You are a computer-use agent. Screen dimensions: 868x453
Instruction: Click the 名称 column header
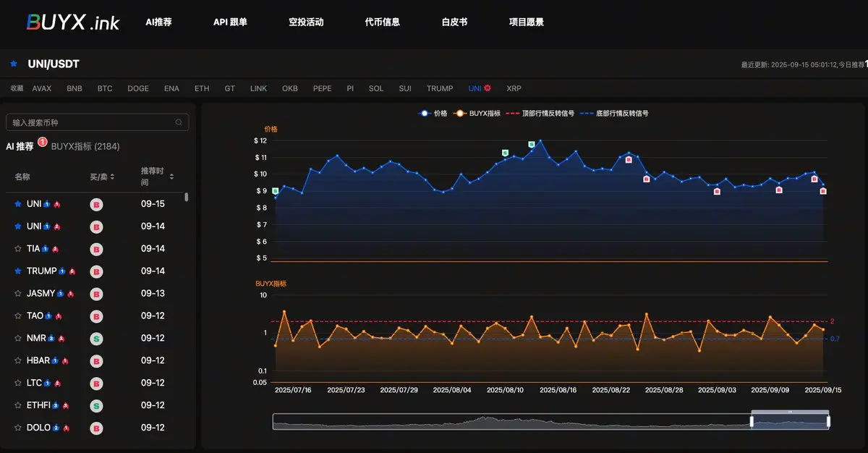point(22,177)
